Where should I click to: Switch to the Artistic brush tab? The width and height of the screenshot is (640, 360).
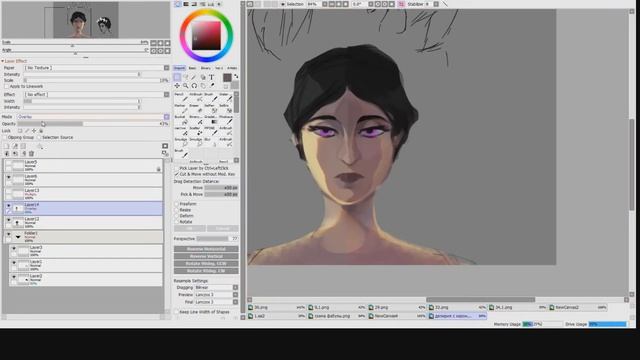pos(232,68)
